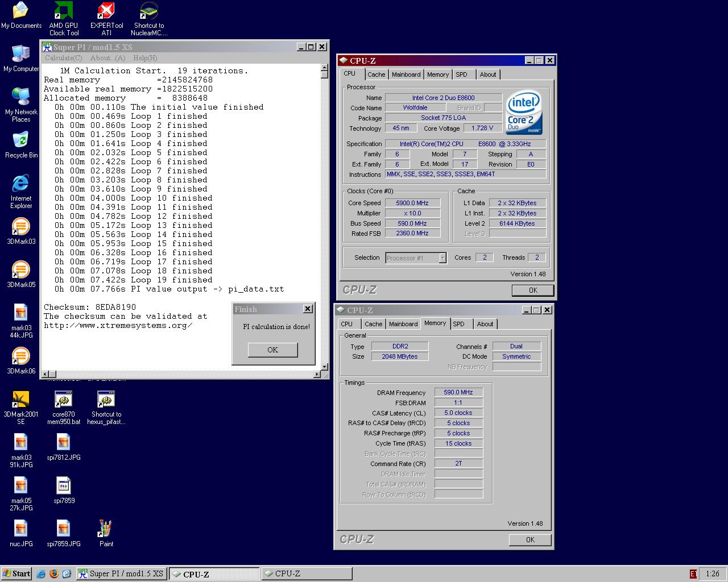Switch to Super PI taskbar button

tap(122, 573)
